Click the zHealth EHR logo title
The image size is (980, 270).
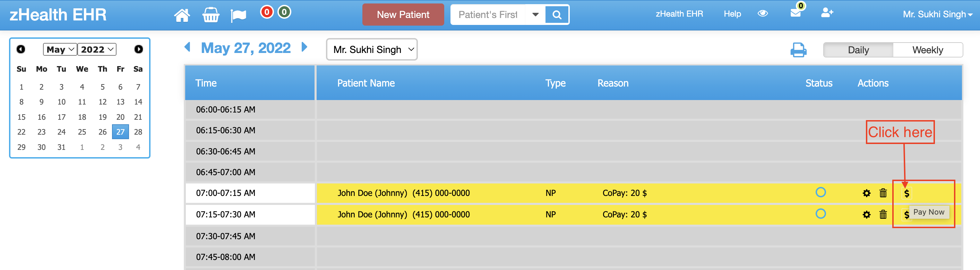[58, 15]
